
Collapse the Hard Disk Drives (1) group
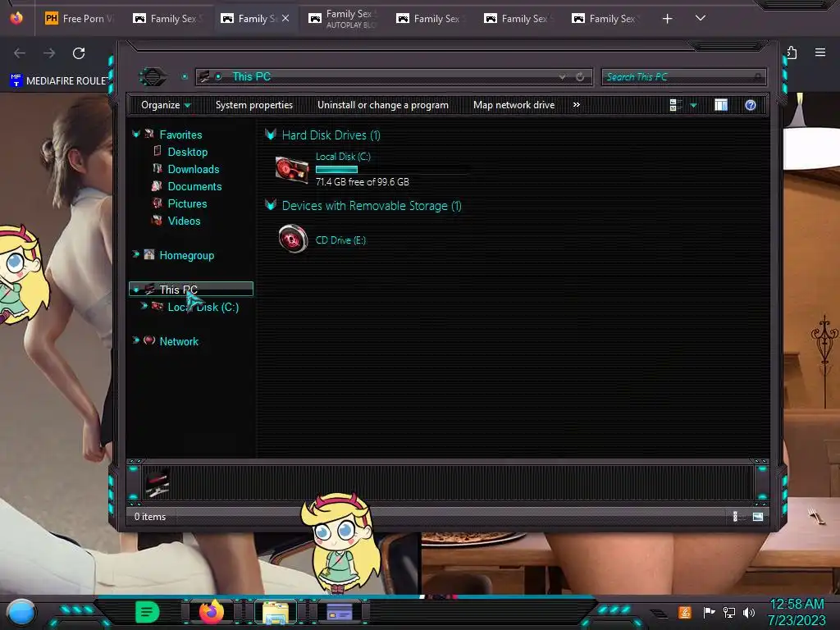271,135
